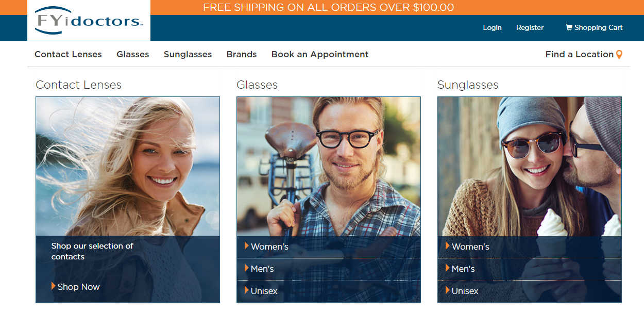Click the orange arrow beside Shop Now
644x311 pixels.
point(54,286)
